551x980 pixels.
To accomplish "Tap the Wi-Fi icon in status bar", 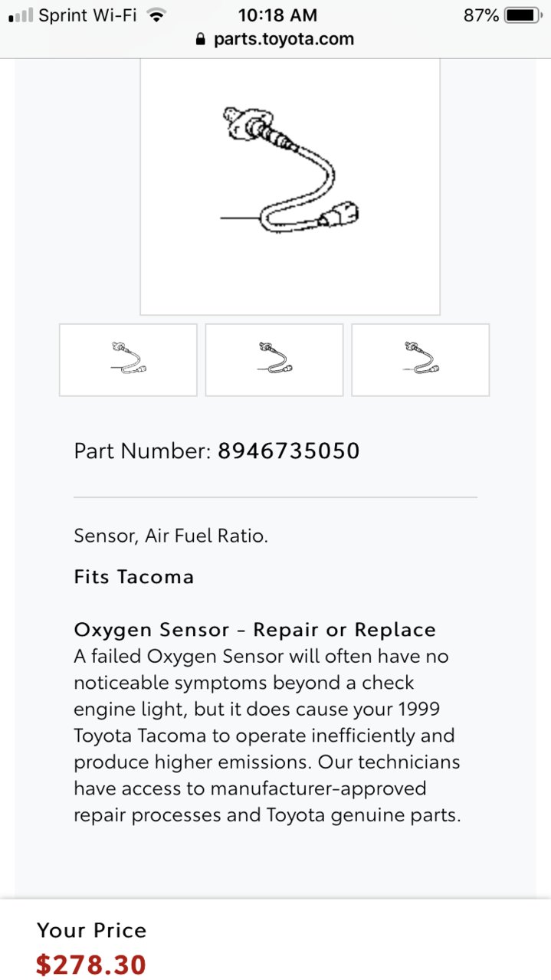I will [x=157, y=15].
